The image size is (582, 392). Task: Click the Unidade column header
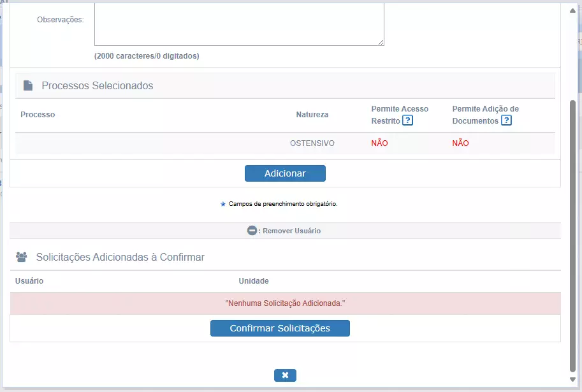254,281
